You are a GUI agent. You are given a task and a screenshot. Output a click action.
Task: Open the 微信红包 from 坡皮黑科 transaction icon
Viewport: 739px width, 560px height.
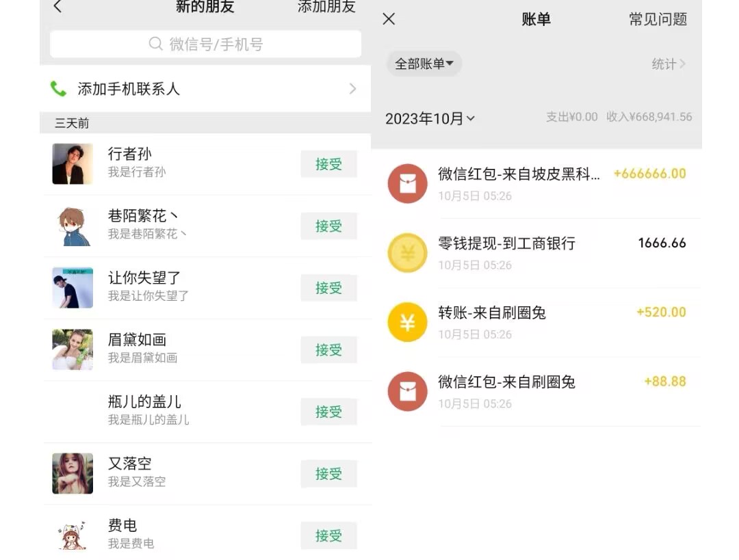point(407,183)
